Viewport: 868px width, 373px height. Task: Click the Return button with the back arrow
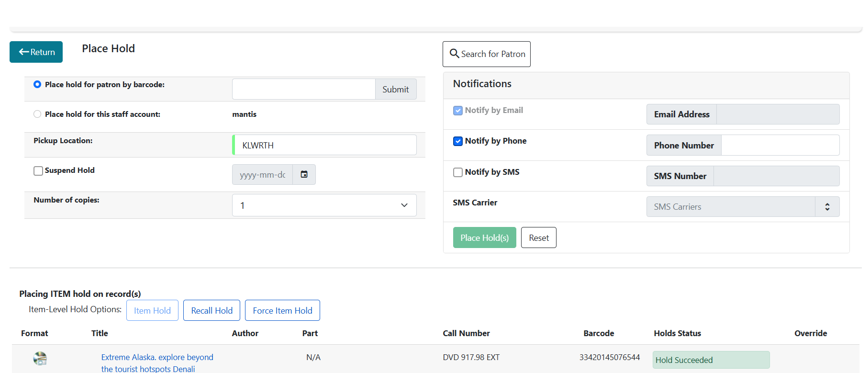coord(36,52)
